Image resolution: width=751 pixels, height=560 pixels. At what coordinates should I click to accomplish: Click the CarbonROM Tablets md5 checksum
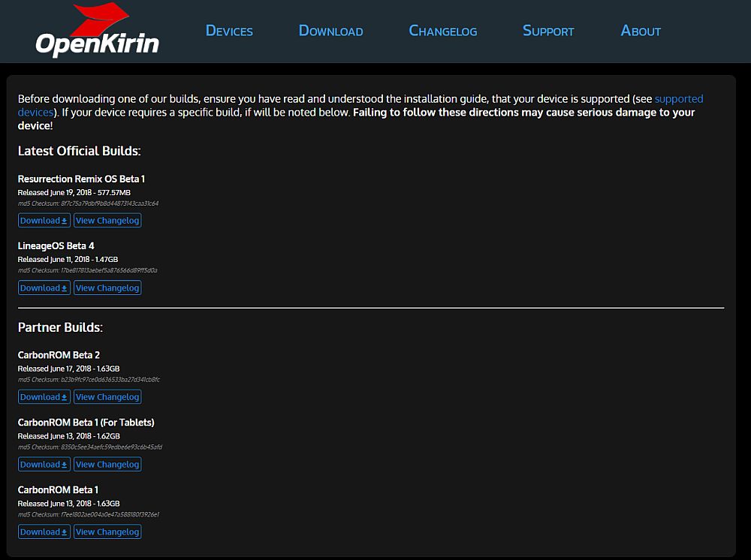point(90,447)
